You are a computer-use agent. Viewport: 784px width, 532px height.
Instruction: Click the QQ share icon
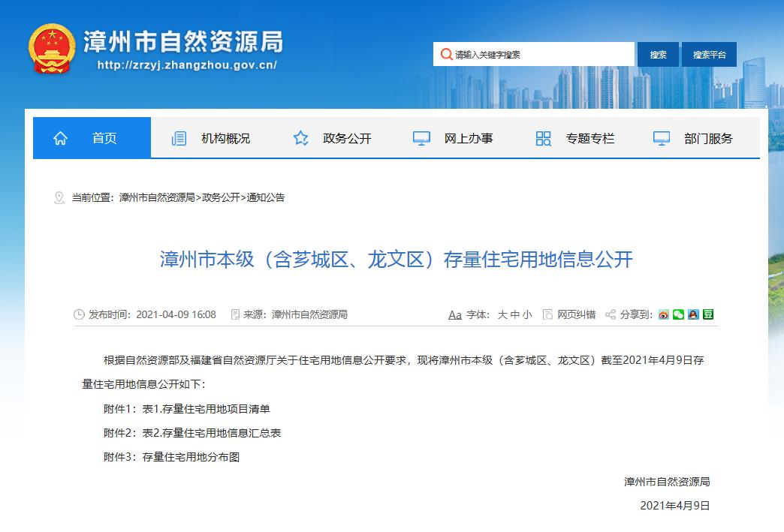[x=693, y=314]
